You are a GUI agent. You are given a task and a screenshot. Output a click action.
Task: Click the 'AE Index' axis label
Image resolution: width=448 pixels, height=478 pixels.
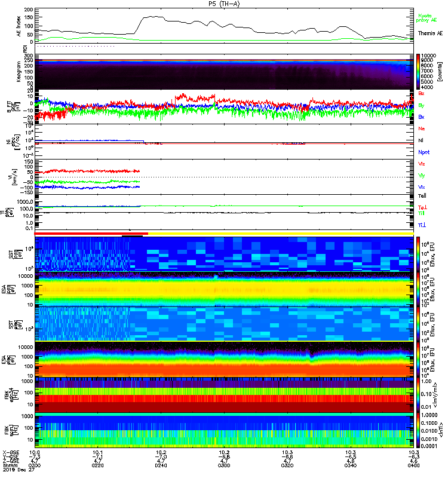(19, 26)
